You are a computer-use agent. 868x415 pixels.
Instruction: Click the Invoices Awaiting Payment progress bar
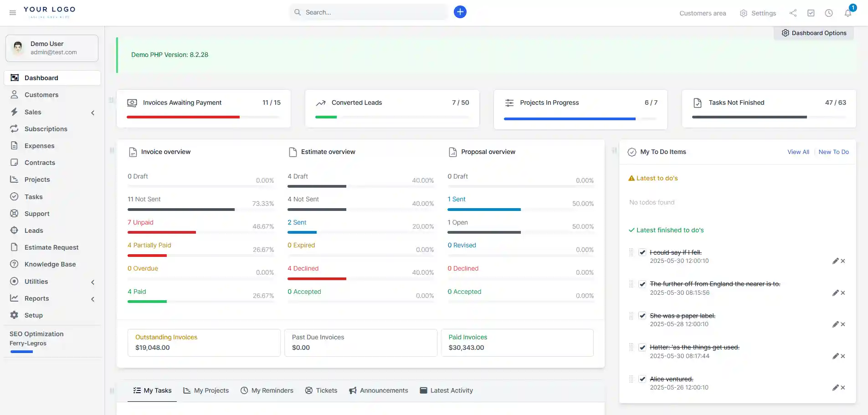pos(203,117)
